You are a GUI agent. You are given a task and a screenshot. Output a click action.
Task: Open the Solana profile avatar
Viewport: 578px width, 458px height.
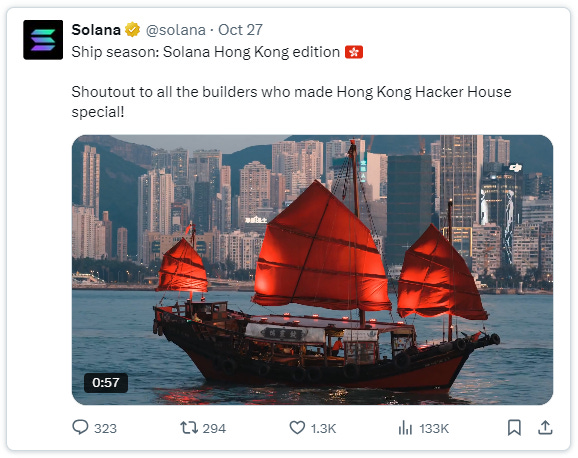click(x=43, y=40)
